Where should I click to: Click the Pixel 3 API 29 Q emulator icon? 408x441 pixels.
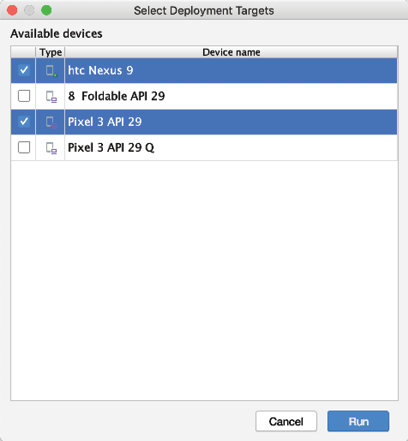51,148
